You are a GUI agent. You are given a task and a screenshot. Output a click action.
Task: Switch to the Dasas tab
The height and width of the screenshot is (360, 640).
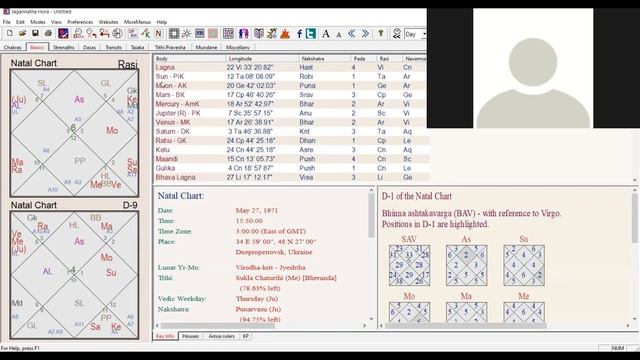[89, 47]
